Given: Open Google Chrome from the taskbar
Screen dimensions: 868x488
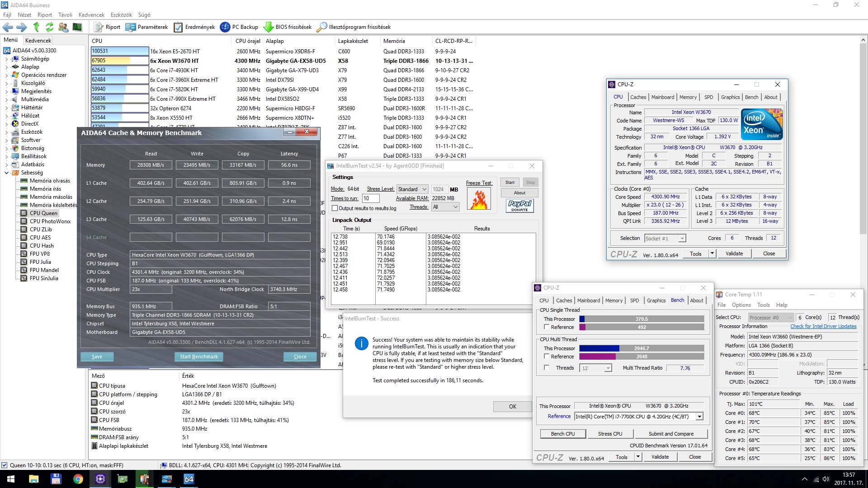Looking at the screenshot, I should click(x=78, y=479).
